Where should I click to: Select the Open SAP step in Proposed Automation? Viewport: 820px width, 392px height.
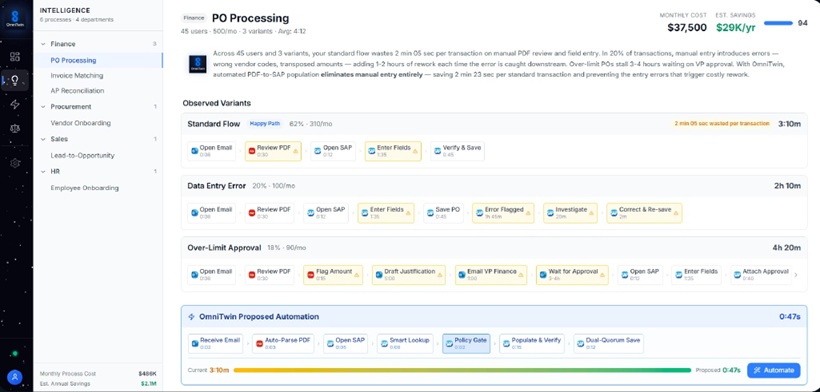coord(346,343)
